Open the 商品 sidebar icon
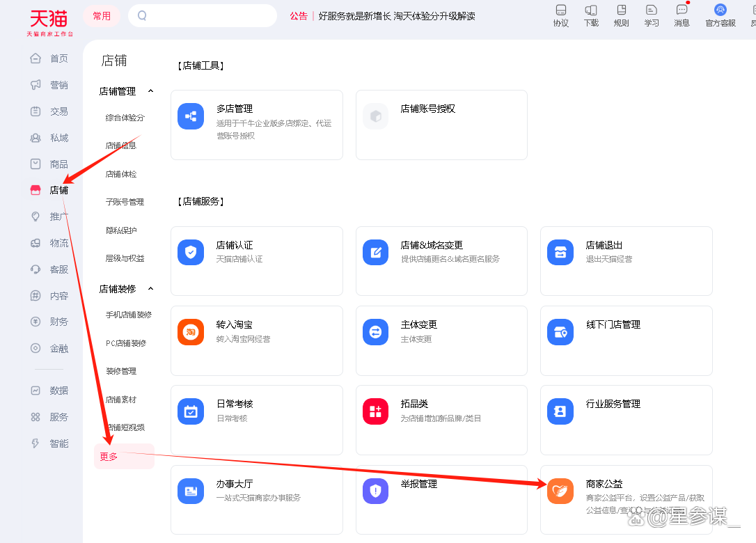Image resolution: width=756 pixels, height=543 pixels. [x=36, y=164]
